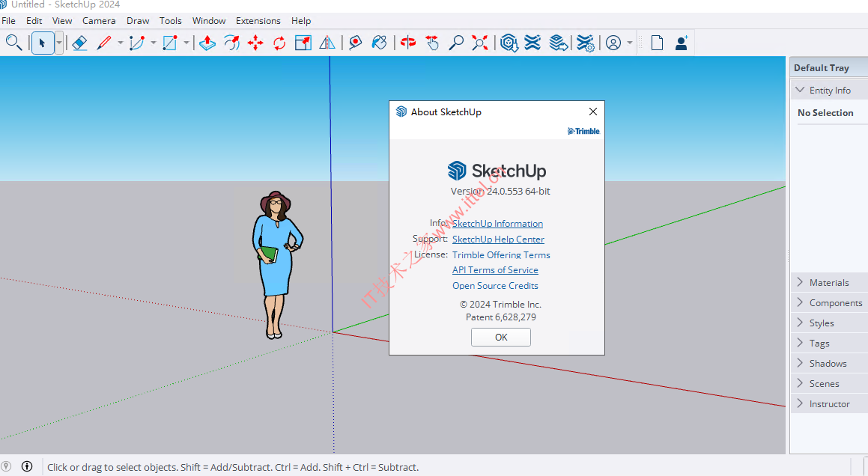868x476 pixels.
Task: Open the SketchUp Information link
Action: (x=498, y=224)
